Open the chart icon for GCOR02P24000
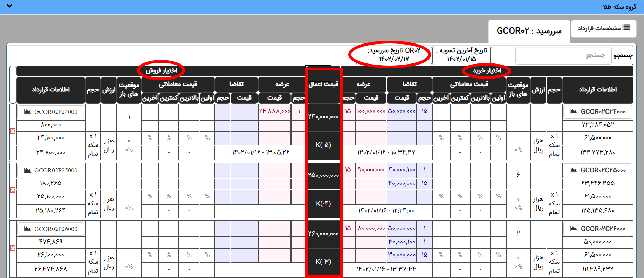Image resolution: width=644 pixels, height=278 pixels. pos(27,112)
